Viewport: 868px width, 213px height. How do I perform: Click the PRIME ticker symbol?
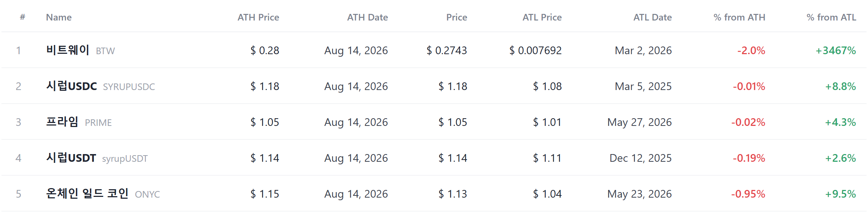(98, 123)
